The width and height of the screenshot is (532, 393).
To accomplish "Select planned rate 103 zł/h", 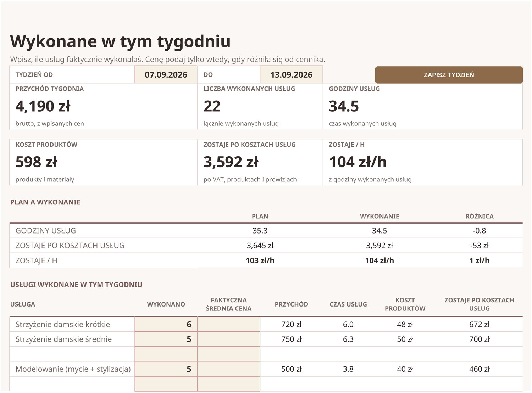I will 260,260.
